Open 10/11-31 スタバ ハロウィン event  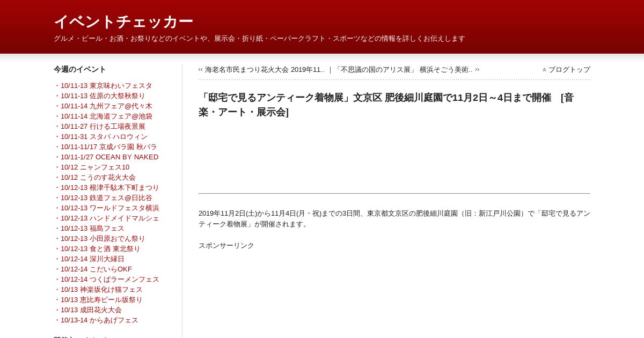point(104,137)
